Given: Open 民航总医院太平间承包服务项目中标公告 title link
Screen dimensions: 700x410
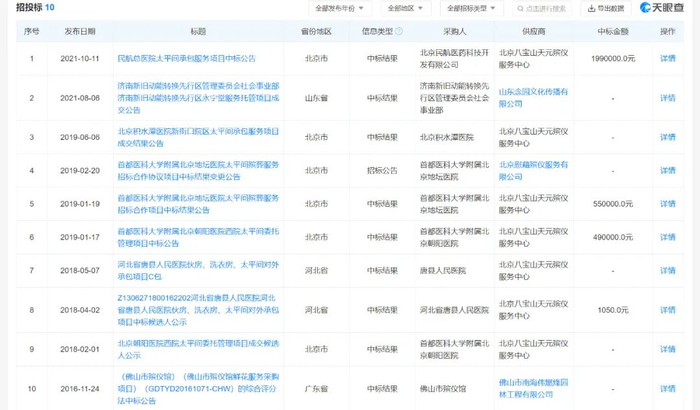Looking at the screenshot, I should tap(187, 59).
